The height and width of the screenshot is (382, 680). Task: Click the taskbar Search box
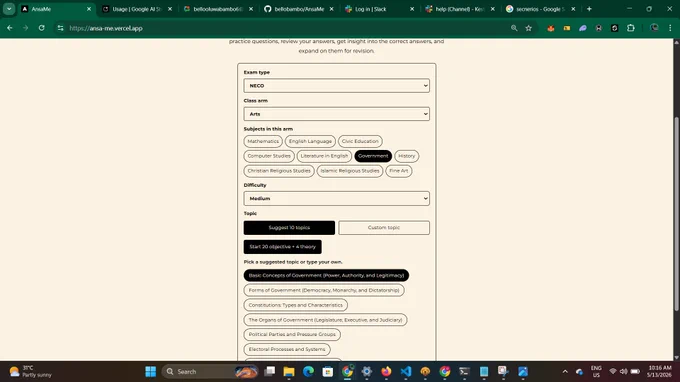pos(210,372)
